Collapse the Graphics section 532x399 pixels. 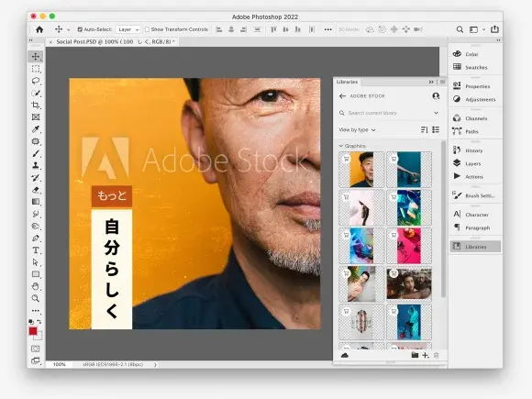[x=341, y=146]
